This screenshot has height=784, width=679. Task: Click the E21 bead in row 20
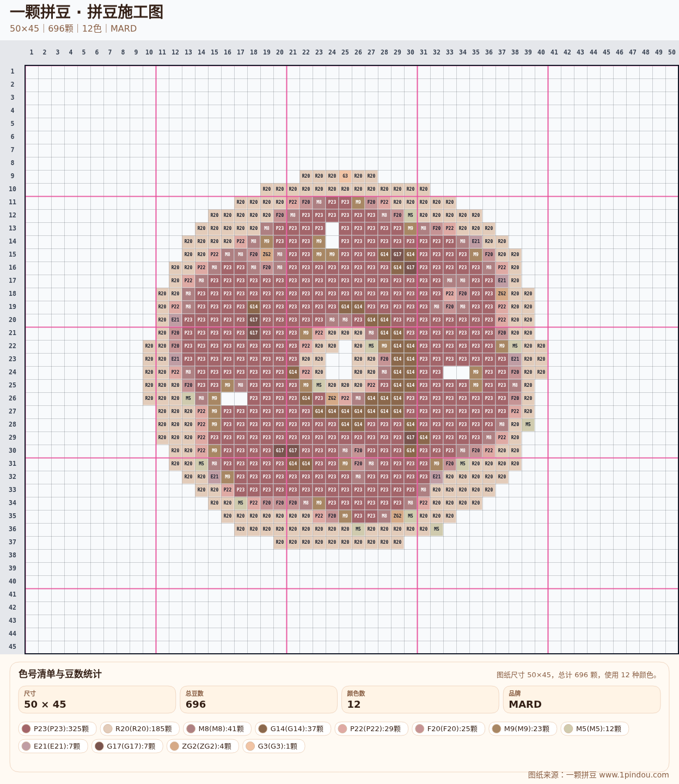coord(175,320)
